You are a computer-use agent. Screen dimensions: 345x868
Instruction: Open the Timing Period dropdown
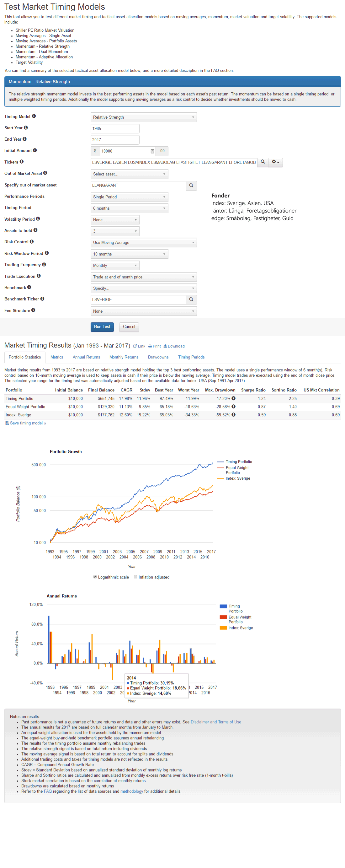click(129, 208)
